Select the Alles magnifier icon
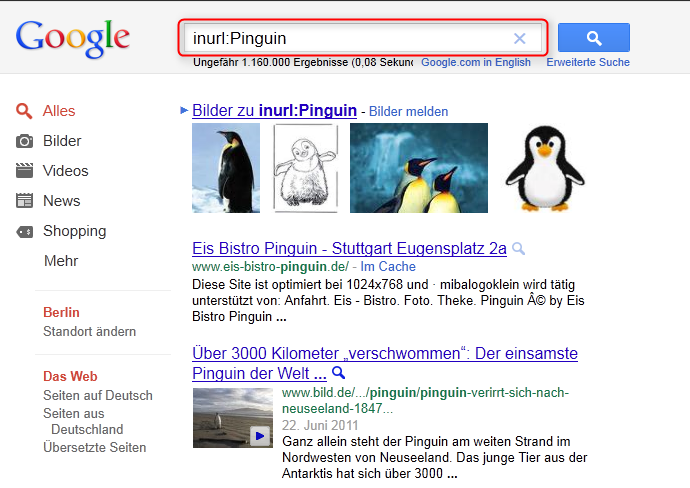Image resolution: width=690 pixels, height=488 pixels. pyautogui.click(x=24, y=111)
